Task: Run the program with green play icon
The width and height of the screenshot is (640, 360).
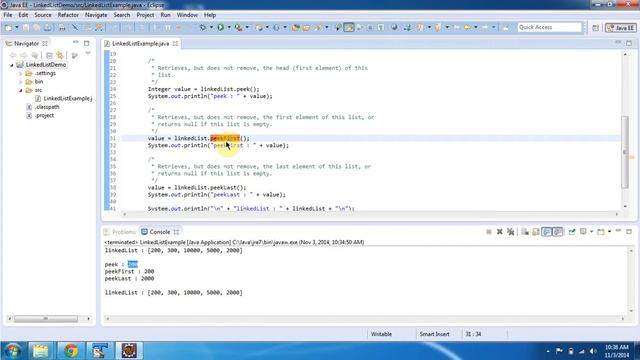Action: coord(220,27)
